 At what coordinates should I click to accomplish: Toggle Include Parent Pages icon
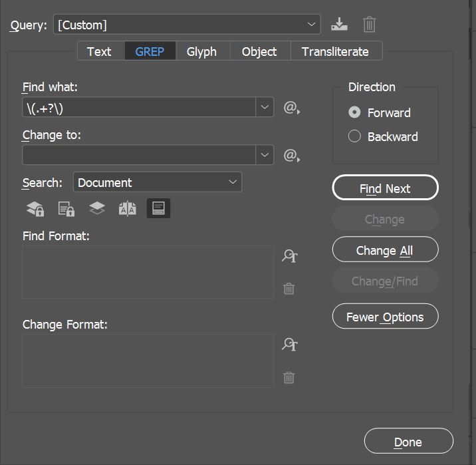[x=128, y=209]
